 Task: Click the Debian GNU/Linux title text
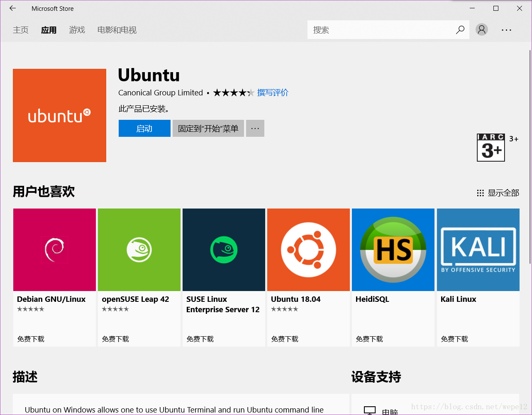tap(51, 299)
